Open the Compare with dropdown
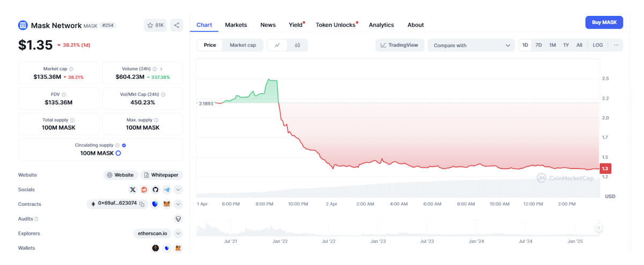This screenshot has height=265, width=644. pyautogui.click(x=471, y=45)
